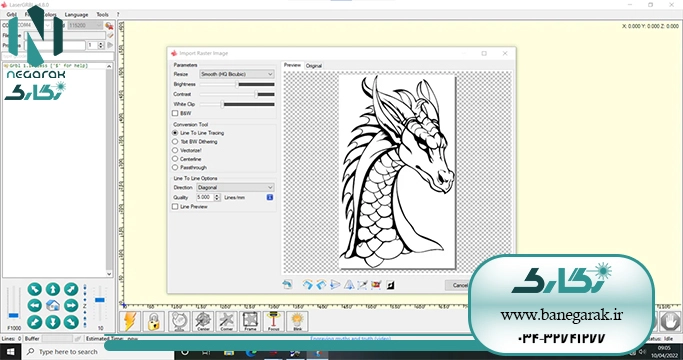Click the flip horizontal icon
683x360 pixels.
tap(335, 285)
